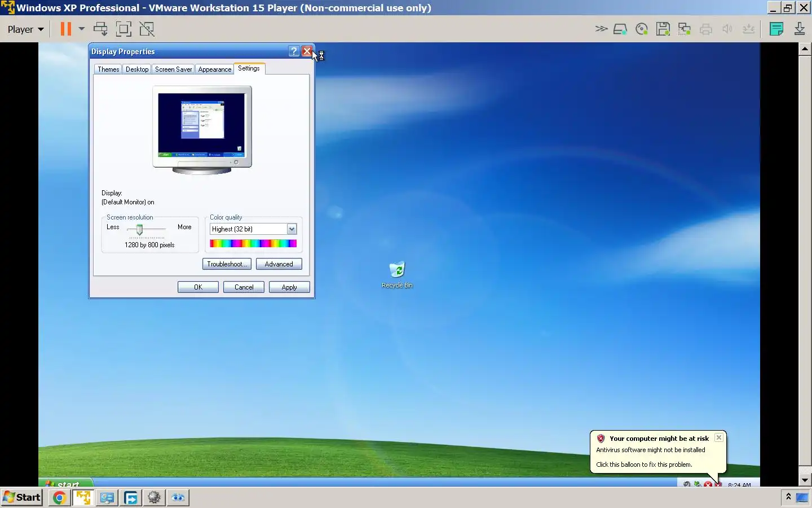The width and height of the screenshot is (812, 508).
Task: Select the Recycle Bin desktop icon
Action: pos(397,275)
